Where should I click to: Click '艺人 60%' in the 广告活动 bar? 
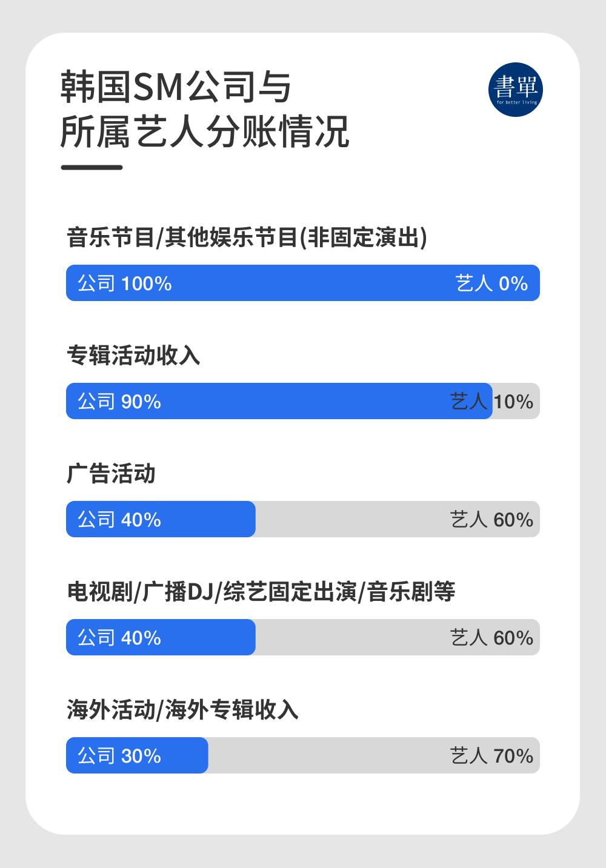click(x=491, y=520)
